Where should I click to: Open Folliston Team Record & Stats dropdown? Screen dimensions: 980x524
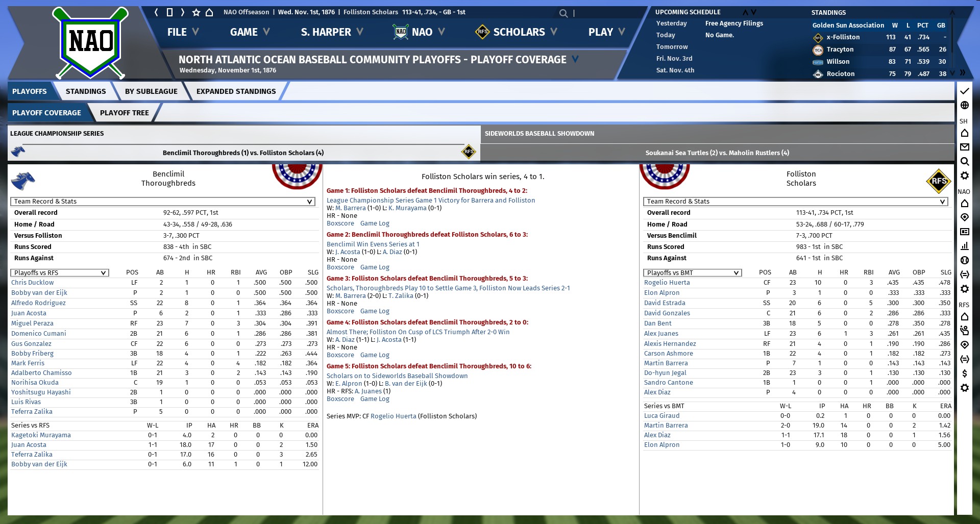(796, 202)
